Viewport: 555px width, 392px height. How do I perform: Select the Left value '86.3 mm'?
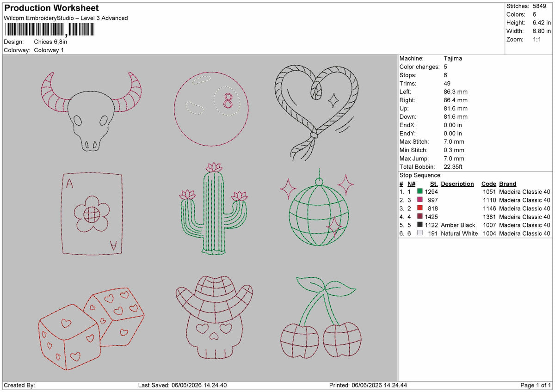click(x=455, y=92)
